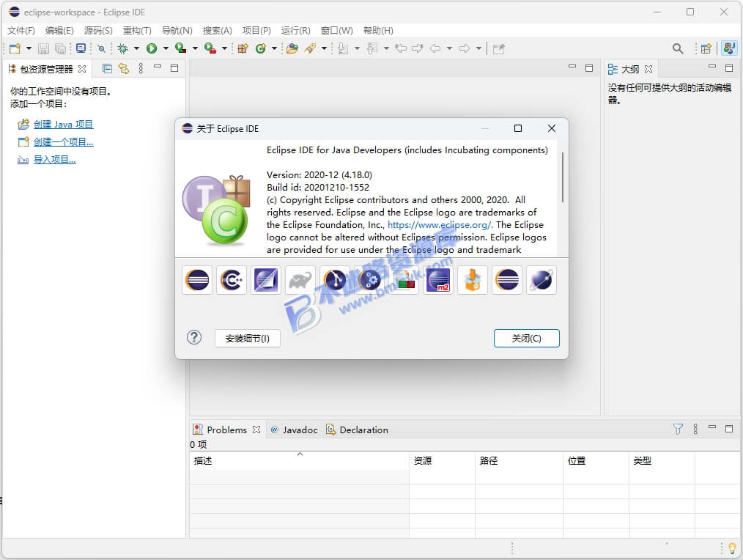743x560 pixels.
Task: Click the Problems view filter funnel icon
Action: (x=678, y=429)
